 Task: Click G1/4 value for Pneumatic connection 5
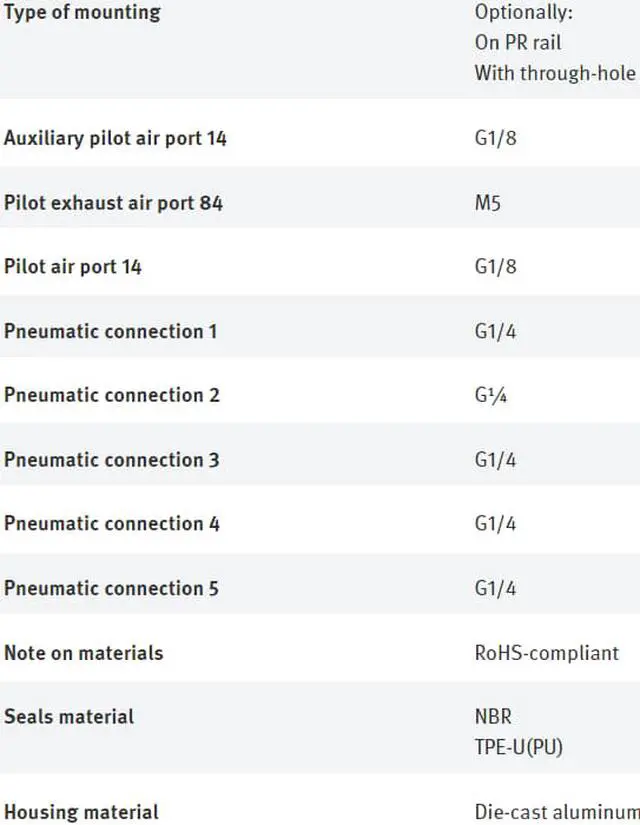[495, 588]
